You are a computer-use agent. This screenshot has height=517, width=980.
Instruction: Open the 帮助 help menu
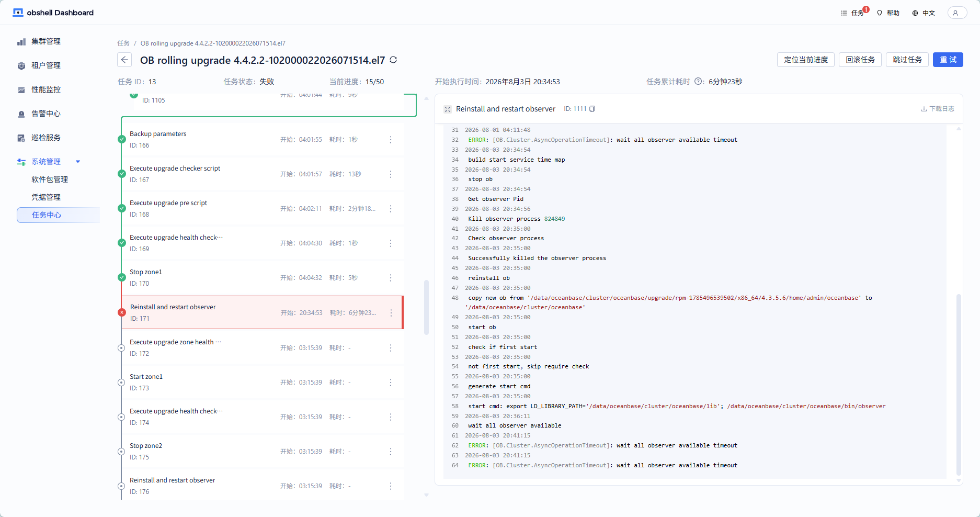click(888, 13)
